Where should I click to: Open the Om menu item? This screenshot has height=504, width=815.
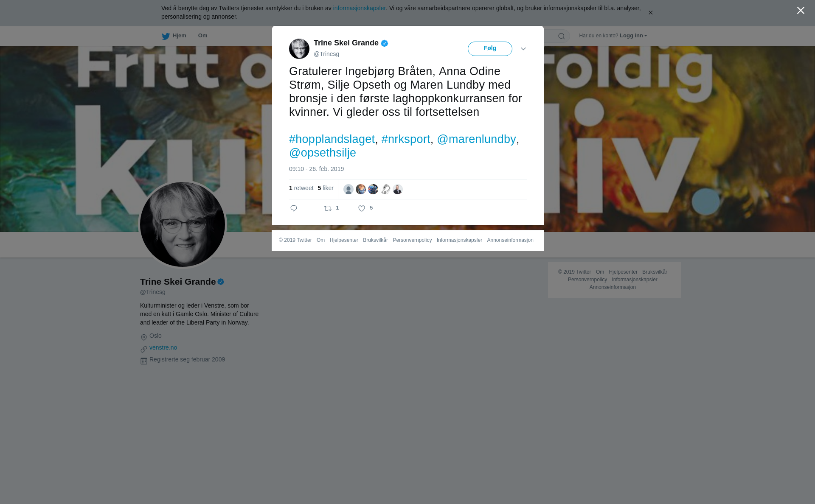point(202,36)
